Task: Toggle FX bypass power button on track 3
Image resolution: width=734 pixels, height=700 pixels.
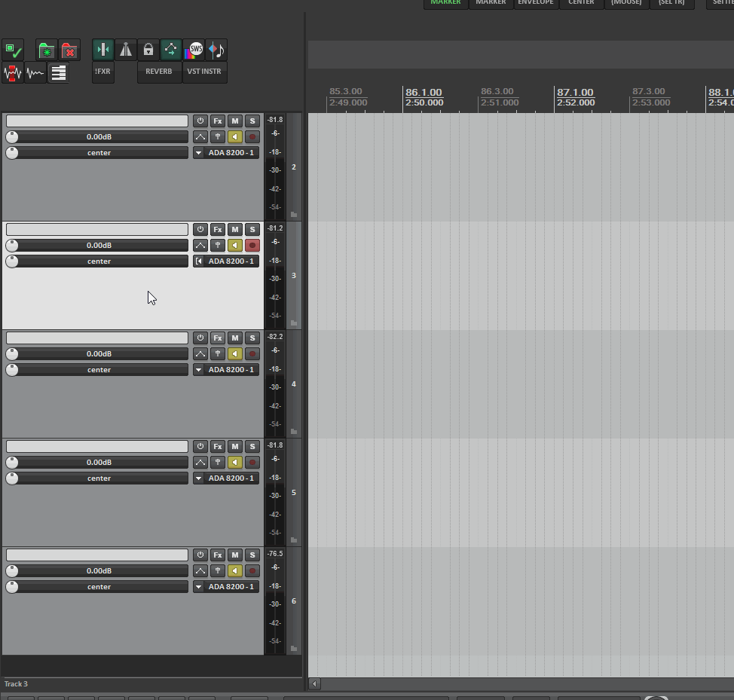Action: coord(200,230)
